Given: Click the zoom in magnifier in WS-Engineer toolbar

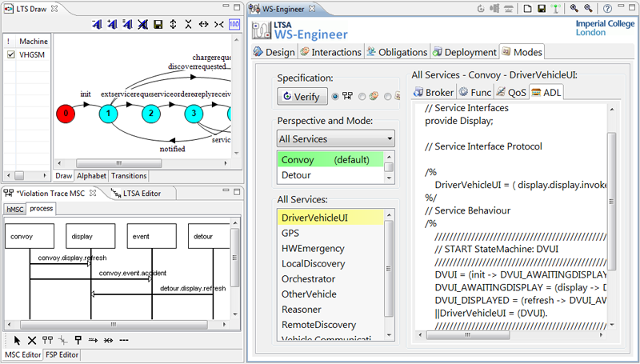Looking at the screenshot, I should [574, 9].
